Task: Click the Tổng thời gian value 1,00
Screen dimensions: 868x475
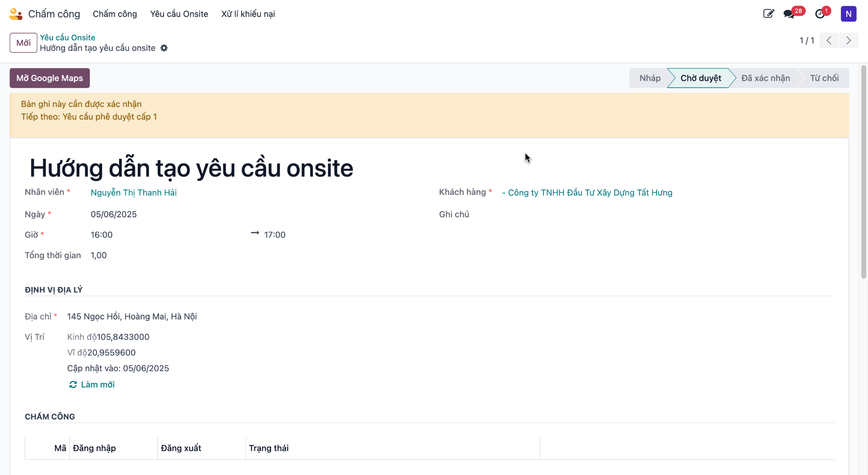Action: pos(99,256)
